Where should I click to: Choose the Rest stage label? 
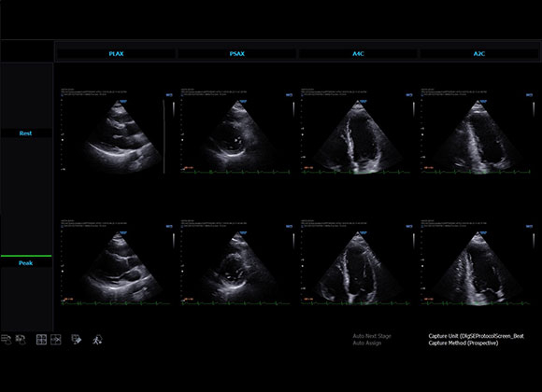click(x=26, y=133)
